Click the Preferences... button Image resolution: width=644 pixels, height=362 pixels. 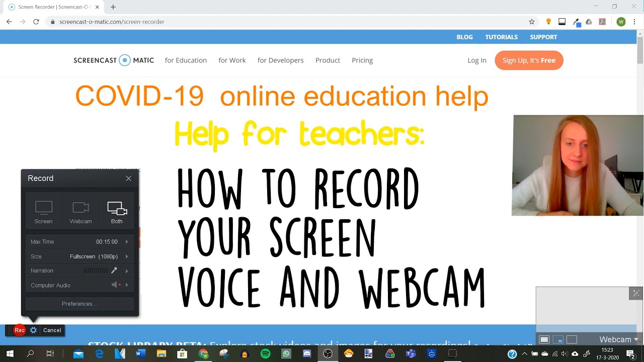(79, 304)
